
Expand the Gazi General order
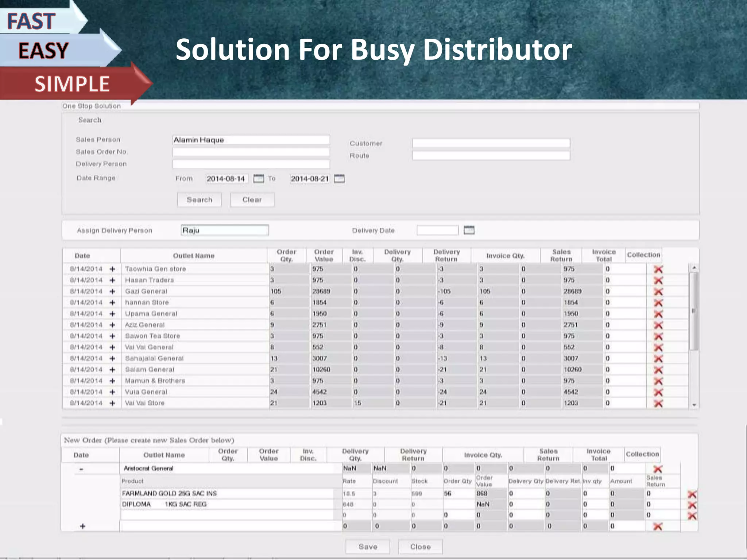(x=112, y=292)
